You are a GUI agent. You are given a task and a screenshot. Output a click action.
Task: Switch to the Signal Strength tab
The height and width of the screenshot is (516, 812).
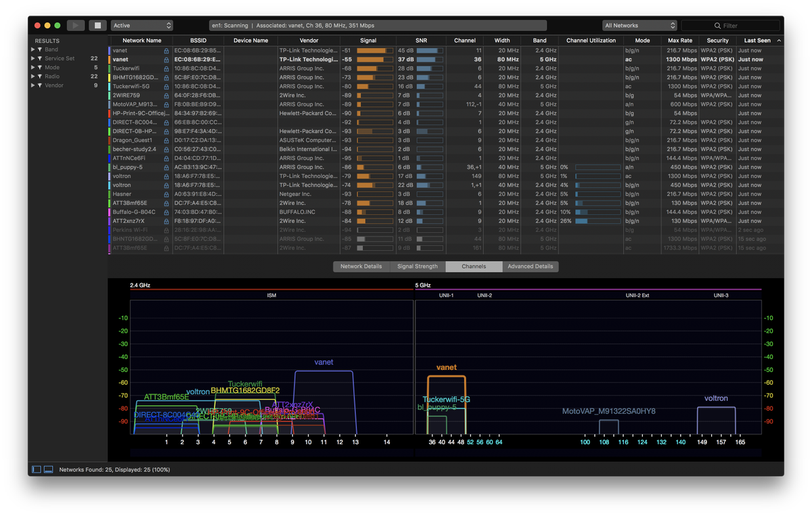click(x=418, y=266)
